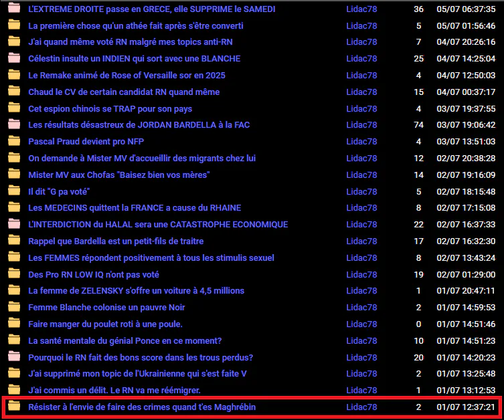
Task: Click folder icon beside 'Pascal Praud devient pro NFP'
Action: (14, 140)
